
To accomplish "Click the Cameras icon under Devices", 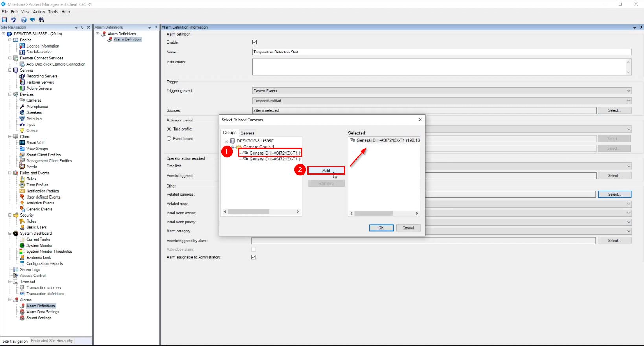I will 22,100.
